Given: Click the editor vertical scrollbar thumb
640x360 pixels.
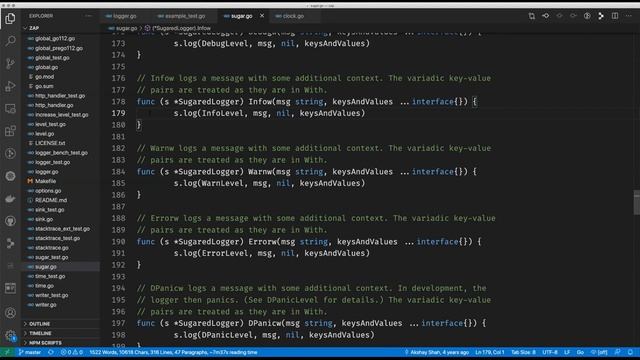Looking at the screenshot, I should tap(636, 202).
